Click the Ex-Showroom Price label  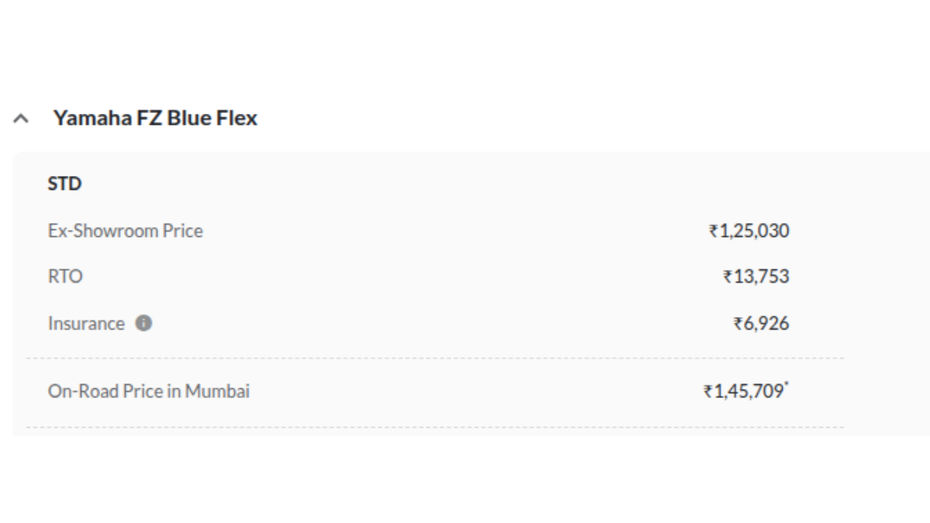pyautogui.click(x=125, y=231)
